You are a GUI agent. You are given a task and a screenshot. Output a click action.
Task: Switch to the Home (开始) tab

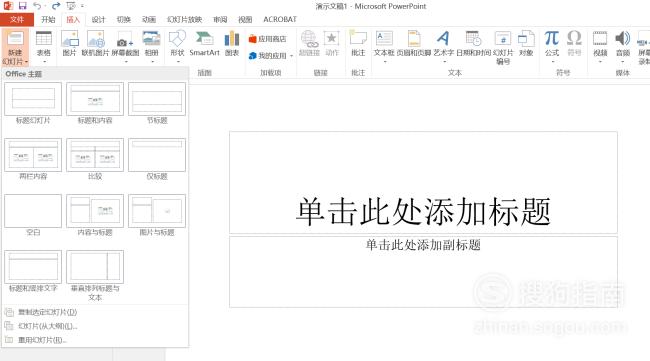48,19
